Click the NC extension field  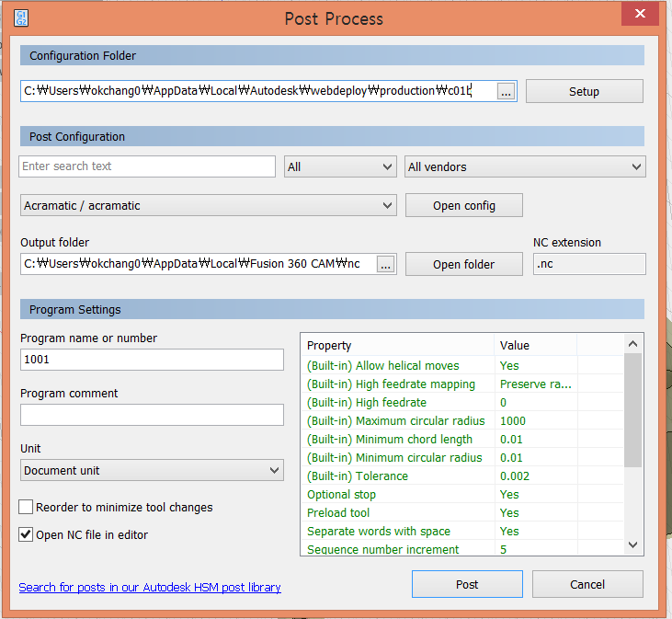pos(589,264)
